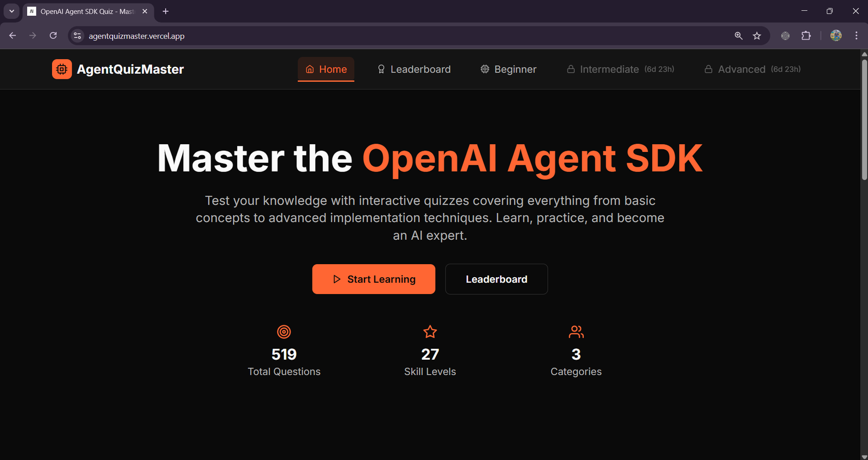Click the AgentQuizMaster chip logo icon
This screenshot has height=460, width=868.
click(x=62, y=69)
